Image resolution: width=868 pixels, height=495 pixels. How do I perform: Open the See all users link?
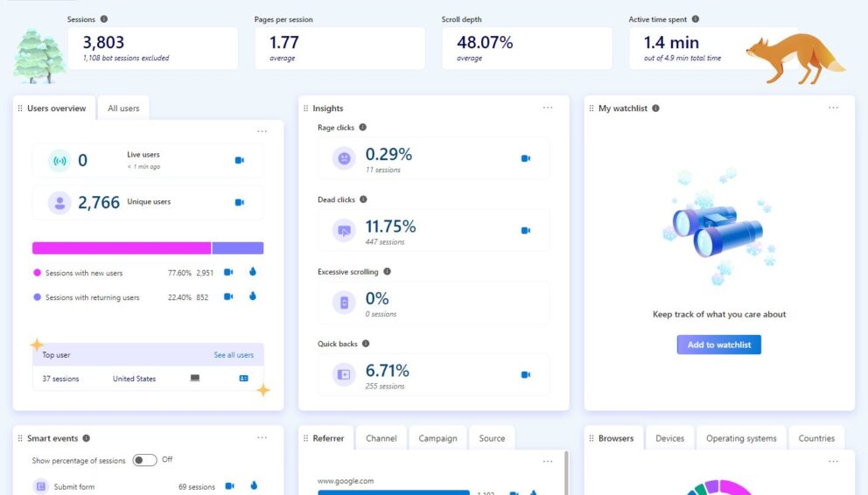click(x=234, y=355)
